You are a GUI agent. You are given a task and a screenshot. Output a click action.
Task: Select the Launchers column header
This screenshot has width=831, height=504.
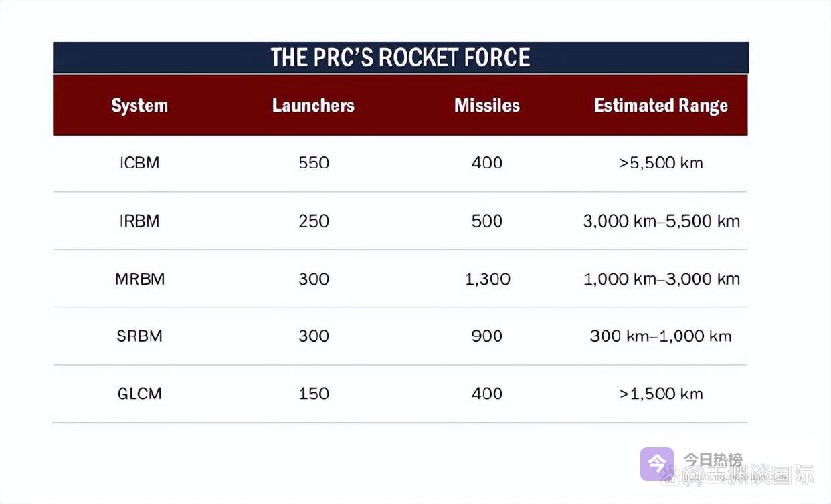(313, 106)
